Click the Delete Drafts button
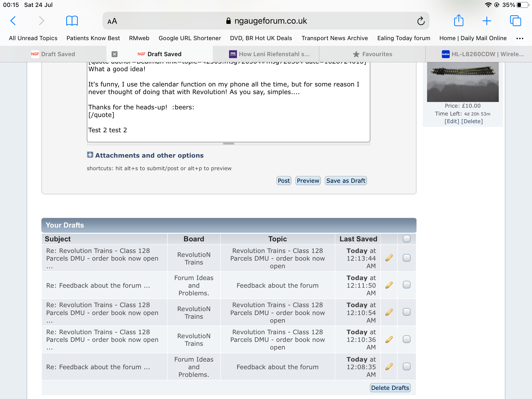This screenshot has width=532, height=399. coord(390,388)
